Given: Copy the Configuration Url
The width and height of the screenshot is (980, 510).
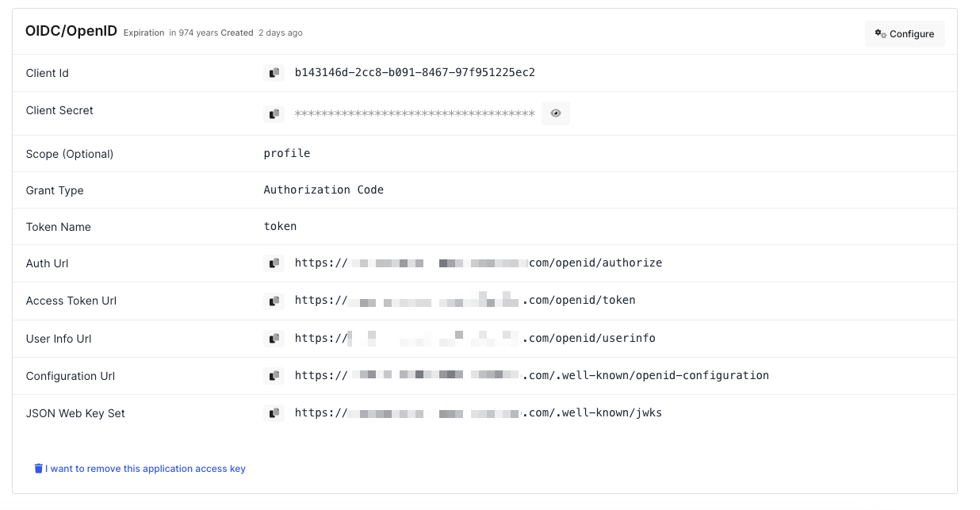Looking at the screenshot, I should click(x=274, y=375).
